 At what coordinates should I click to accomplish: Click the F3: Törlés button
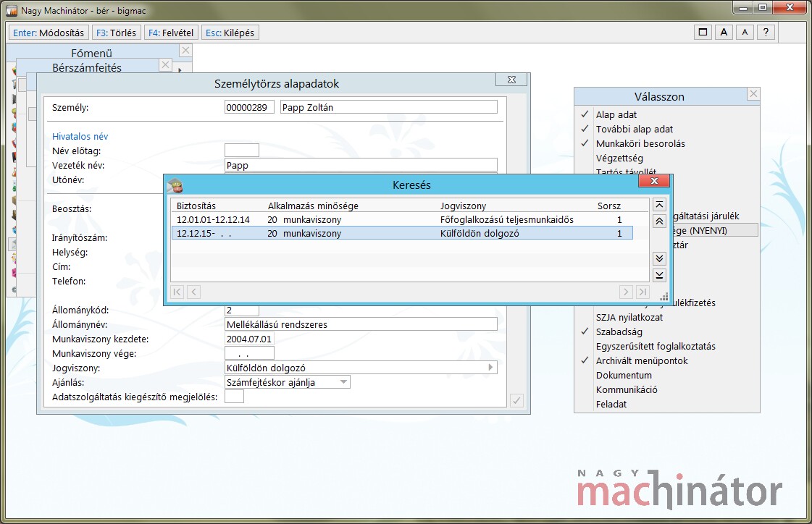click(116, 33)
